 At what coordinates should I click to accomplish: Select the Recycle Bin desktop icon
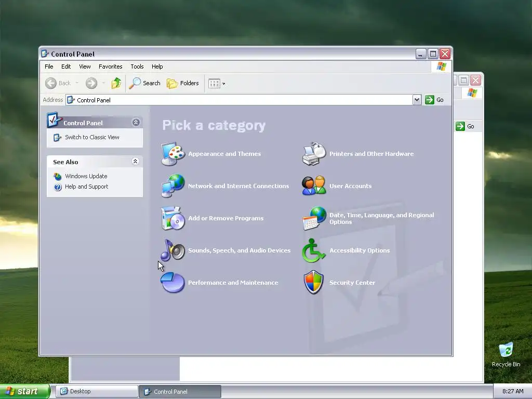pyautogui.click(x=506, y=355)
